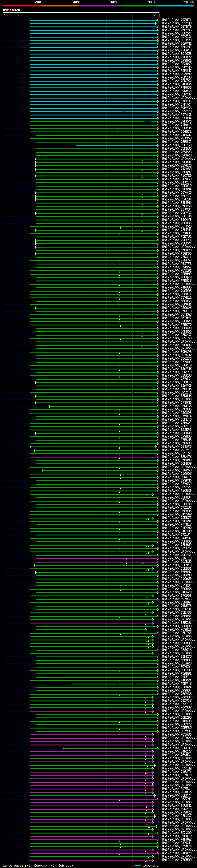The image size is (197, 868).
Task: Open hit UniRef100_P38626
Action: (x=176, y=650)
